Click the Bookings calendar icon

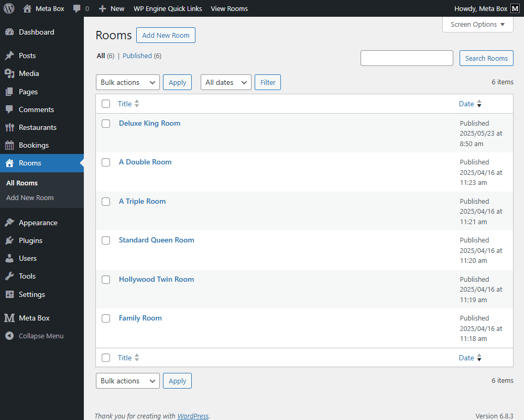click(x=9, y=145)
